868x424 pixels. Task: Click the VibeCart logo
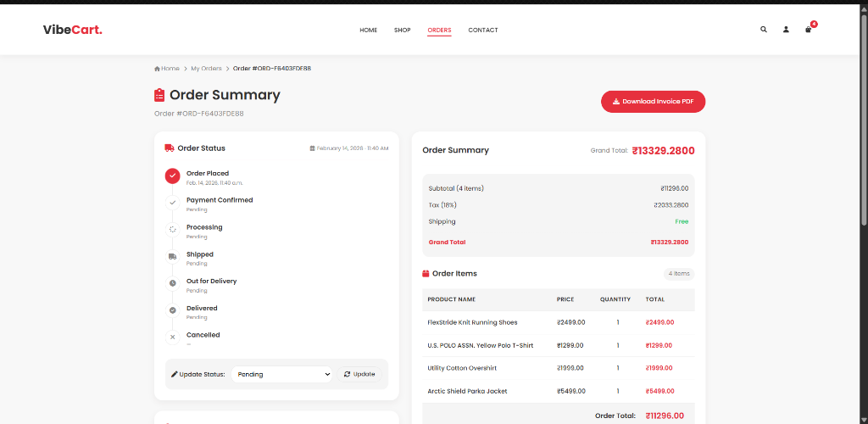tap(73, 30)
